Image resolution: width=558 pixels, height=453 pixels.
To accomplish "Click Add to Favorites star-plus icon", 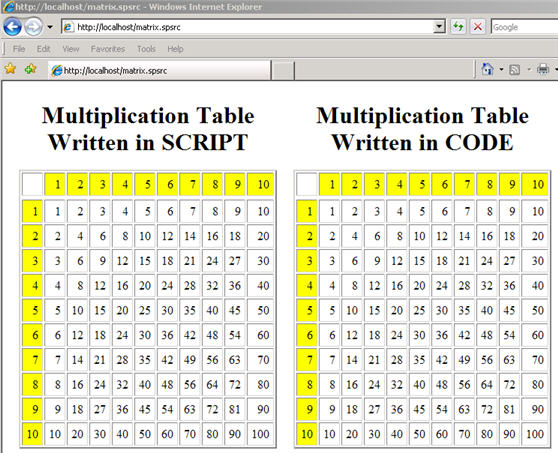I will [31, 69].
